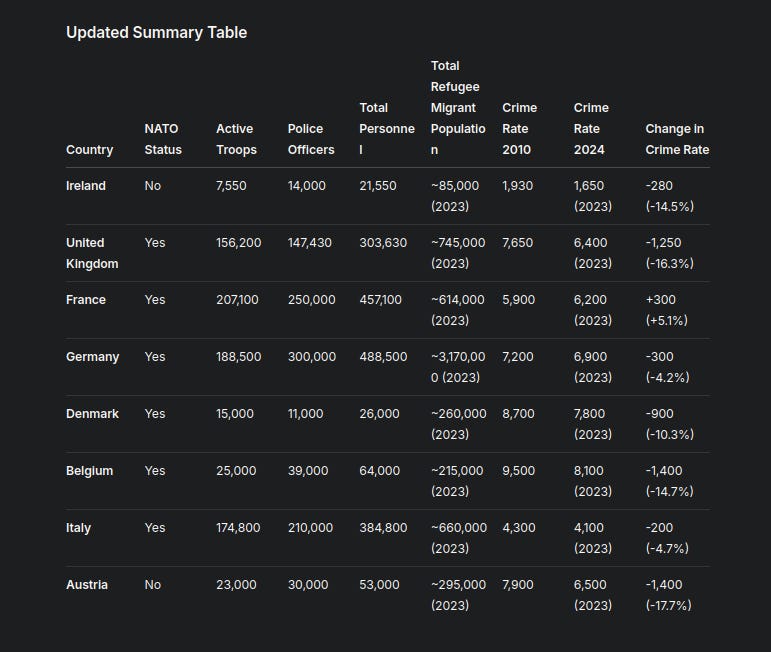Click Belgium total personnel value 64,000
Image resolution: width=771 pixels, height=652 pixels.
(x=380, y=471)
